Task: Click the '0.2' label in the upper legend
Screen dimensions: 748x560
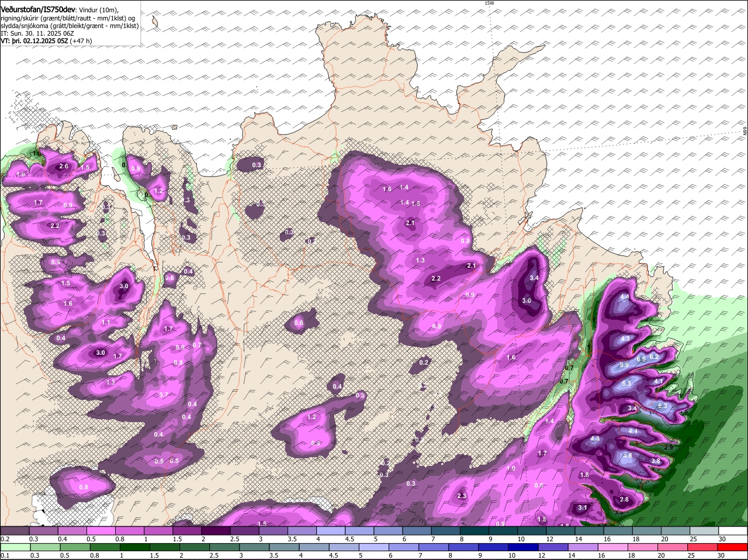Action: coord(5,538)
